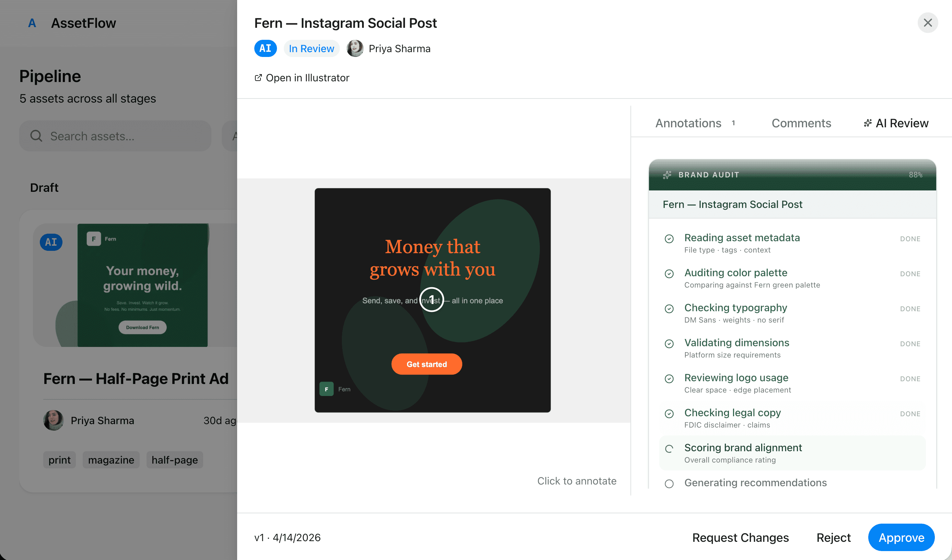Click the check icon for Reviewing logo usage

pyautogui.click(x=669, y=379)
